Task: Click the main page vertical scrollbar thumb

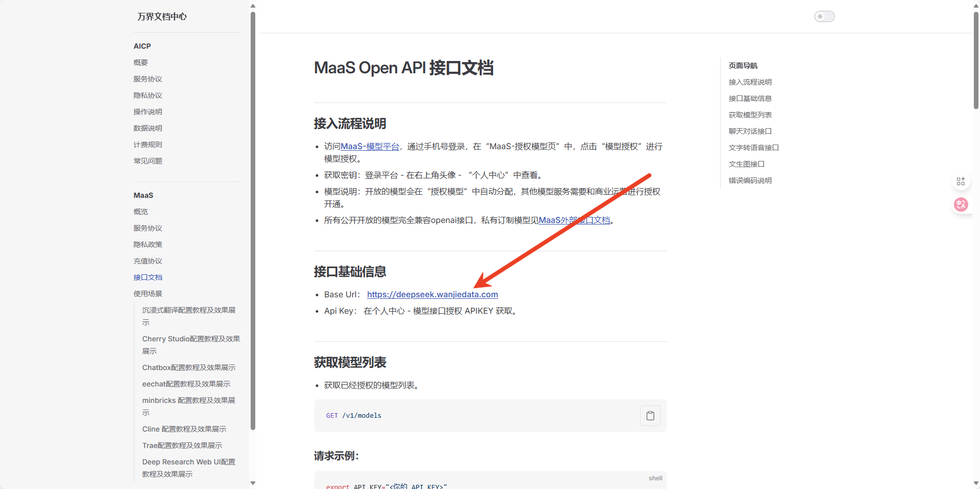Action: (x=976, y=60)
